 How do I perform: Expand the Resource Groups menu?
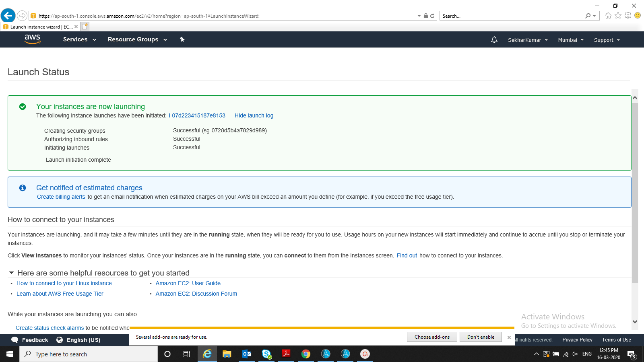pyautogui.click(x=137, y=39)
